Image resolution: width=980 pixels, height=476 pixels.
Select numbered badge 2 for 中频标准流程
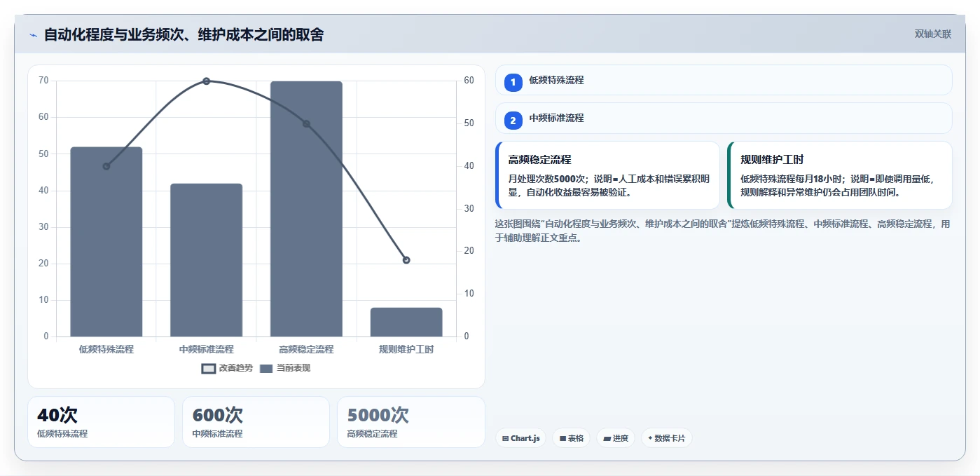[513, 121]
